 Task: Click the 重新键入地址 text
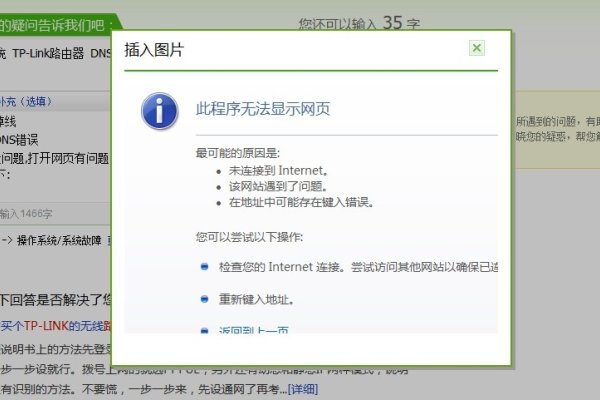(x=256, y=299)
